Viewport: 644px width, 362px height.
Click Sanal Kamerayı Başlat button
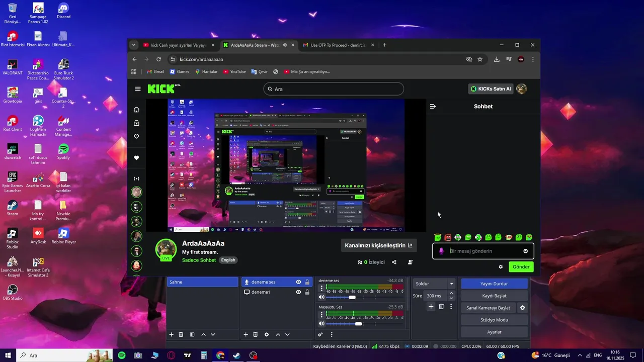[x=488, y=308]
